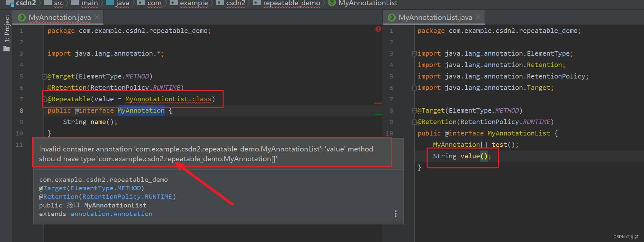
Task: Click the MyAnnotationList breadcrumb
Action: pyautogui.click(x=363, y=3)
